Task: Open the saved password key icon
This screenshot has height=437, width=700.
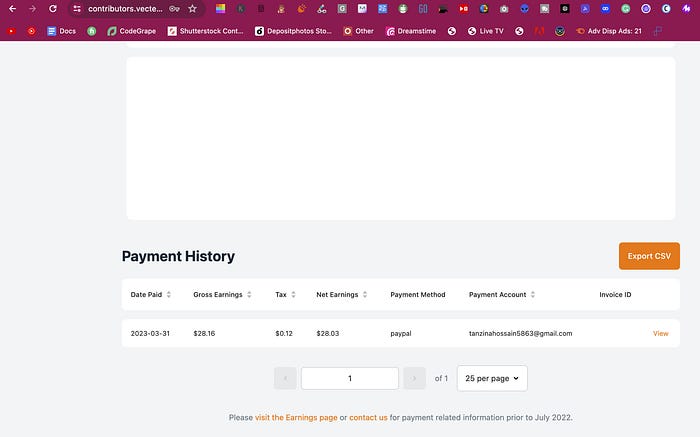Action: [x=174, y=8]
